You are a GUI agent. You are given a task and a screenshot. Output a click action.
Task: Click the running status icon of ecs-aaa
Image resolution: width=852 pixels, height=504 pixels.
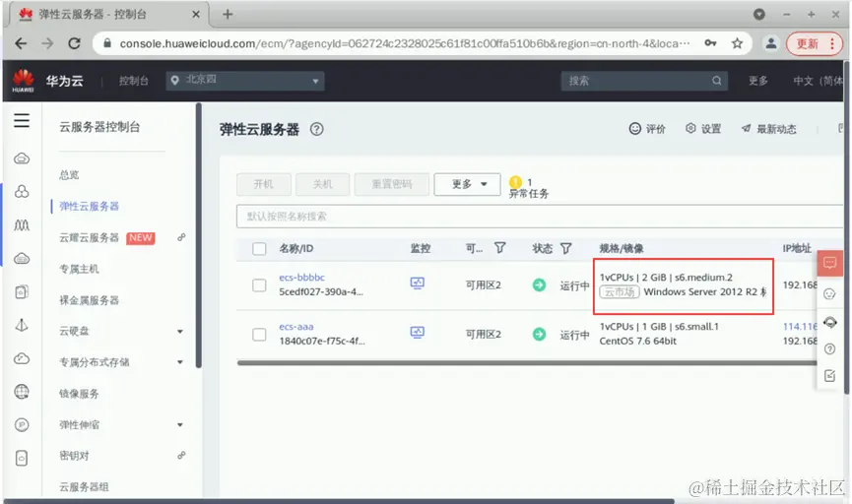pos(539,334)
